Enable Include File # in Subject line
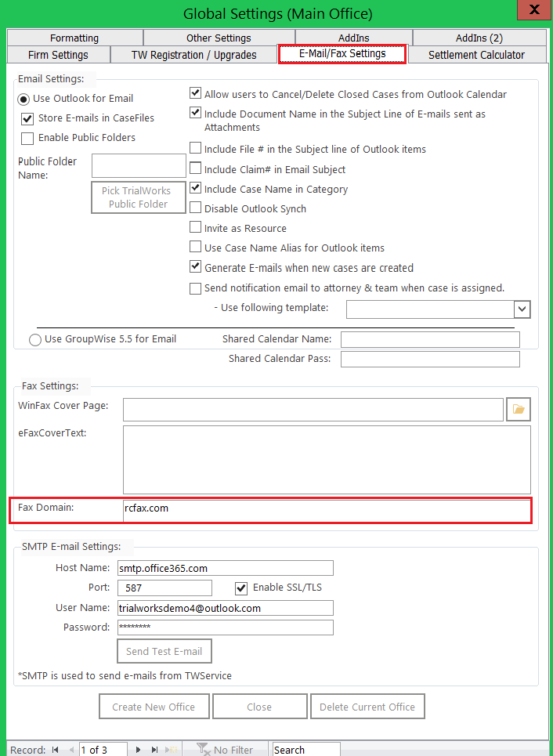The width and height of the screenshot is (553, 756). pyautogui.click(x=195, y=147)
